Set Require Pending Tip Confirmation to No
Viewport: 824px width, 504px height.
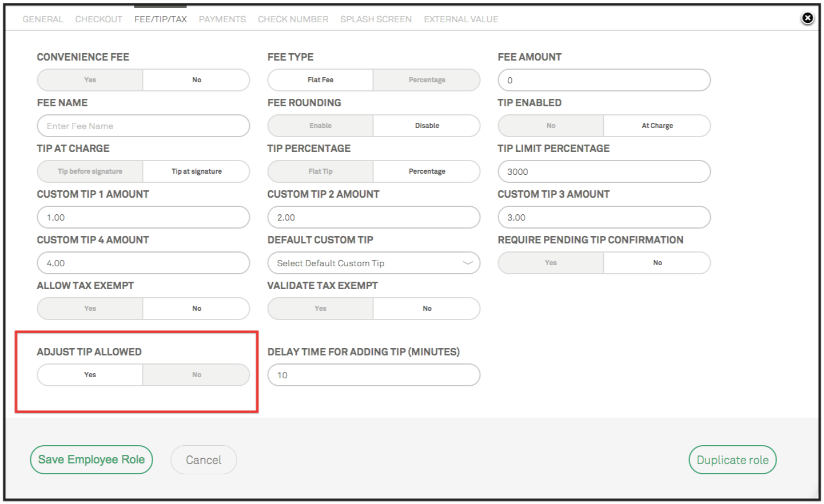658,263
